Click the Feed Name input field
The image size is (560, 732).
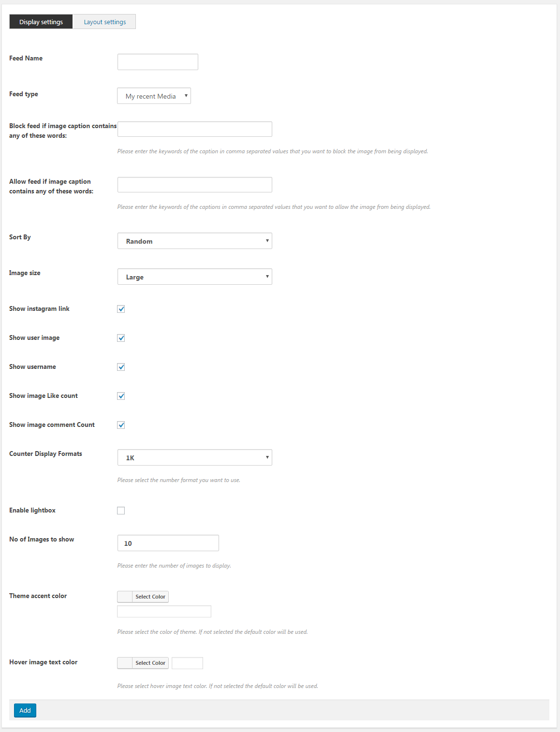158,62
